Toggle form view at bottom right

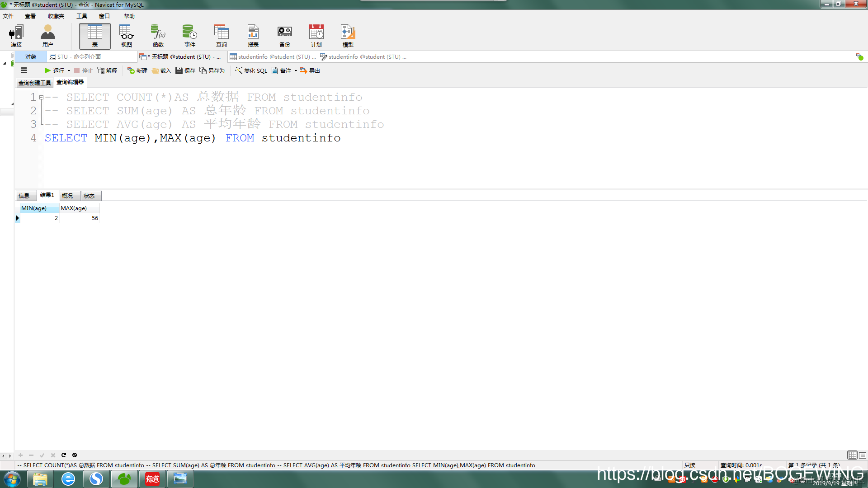tap(863, 455)
